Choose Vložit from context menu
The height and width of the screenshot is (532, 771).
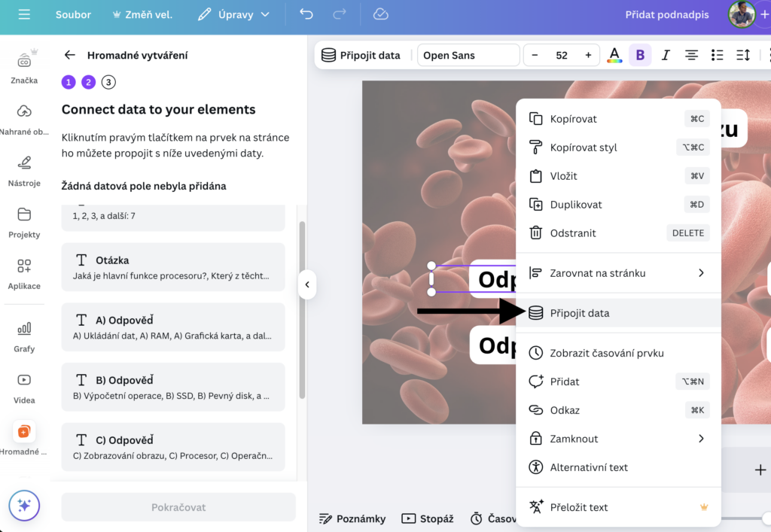coord(619,176)
